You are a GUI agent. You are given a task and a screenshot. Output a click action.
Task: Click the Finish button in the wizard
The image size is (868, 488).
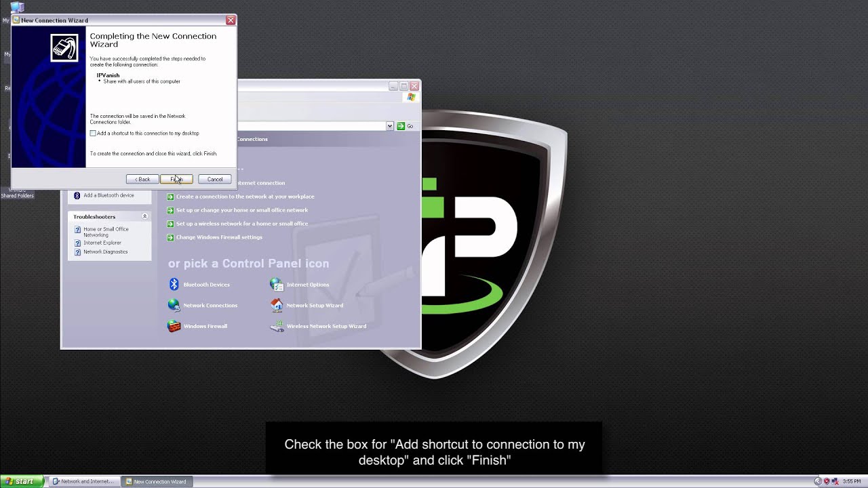[176, 179]
